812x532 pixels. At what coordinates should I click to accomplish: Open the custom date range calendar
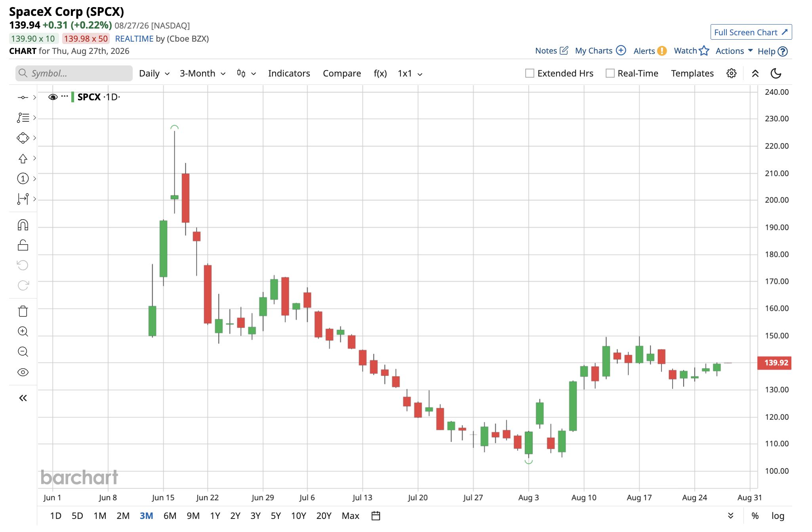click(376, 516)
